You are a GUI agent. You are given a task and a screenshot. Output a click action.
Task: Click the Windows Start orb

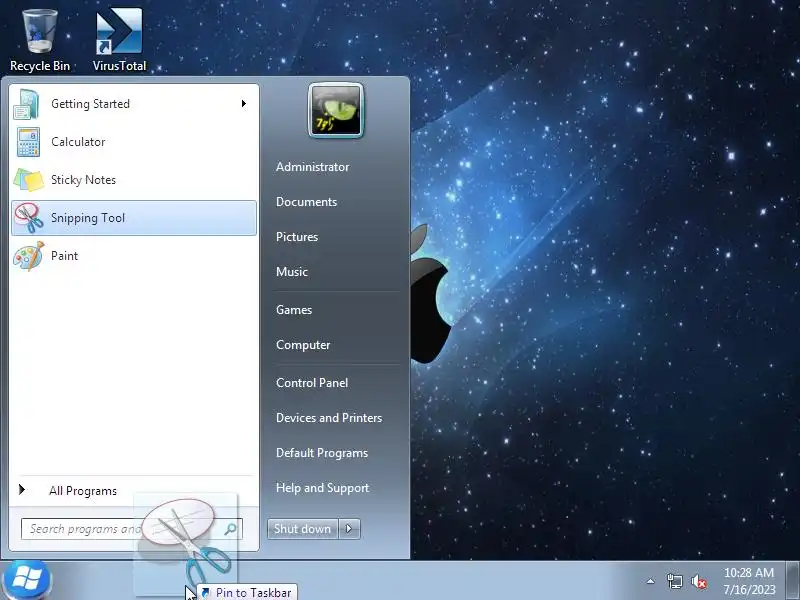[x=26, y=580]
